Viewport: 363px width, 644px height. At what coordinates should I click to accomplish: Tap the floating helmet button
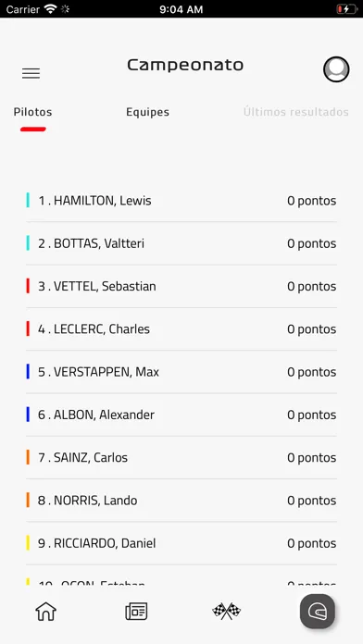(318, 612)
